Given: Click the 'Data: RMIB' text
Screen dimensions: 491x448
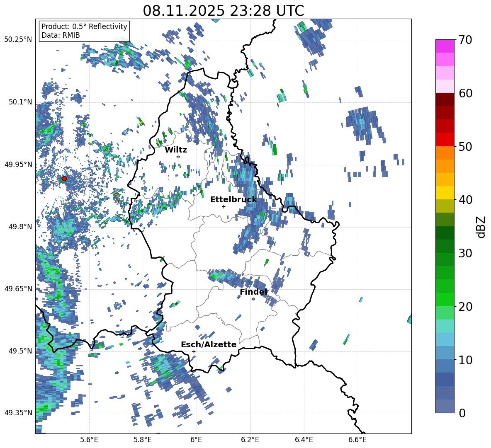Looking at the screenshot, I should 61,35.
